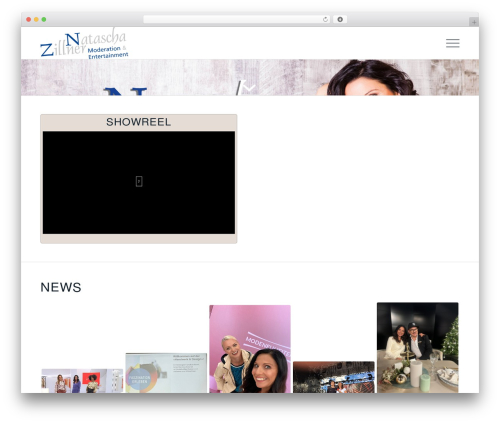Viewport: 500px width, 423px height.
Task: Open the news thumbnail with three women in studio
Action: coord(82,381)
